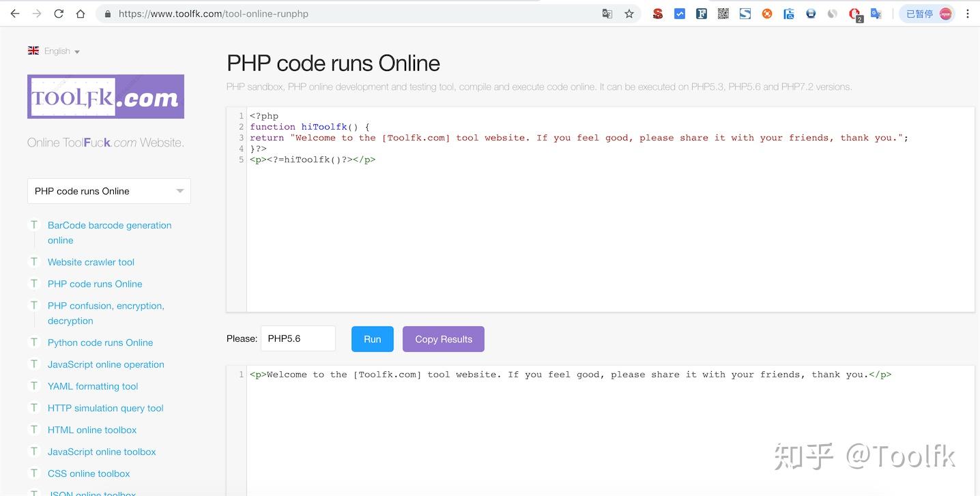This screenshot has height=496, width=980.
Task: Click the Copy Results button
Action: [x=443, y=338]
